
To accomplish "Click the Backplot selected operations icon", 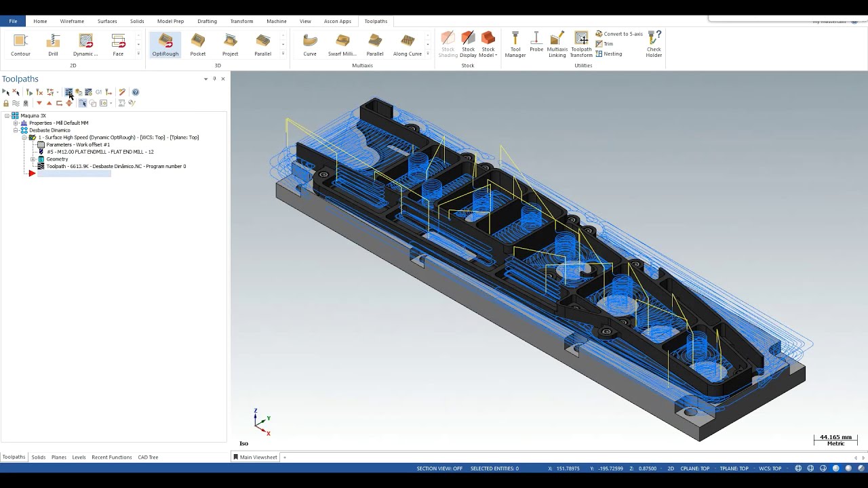I will pos(69,92).
